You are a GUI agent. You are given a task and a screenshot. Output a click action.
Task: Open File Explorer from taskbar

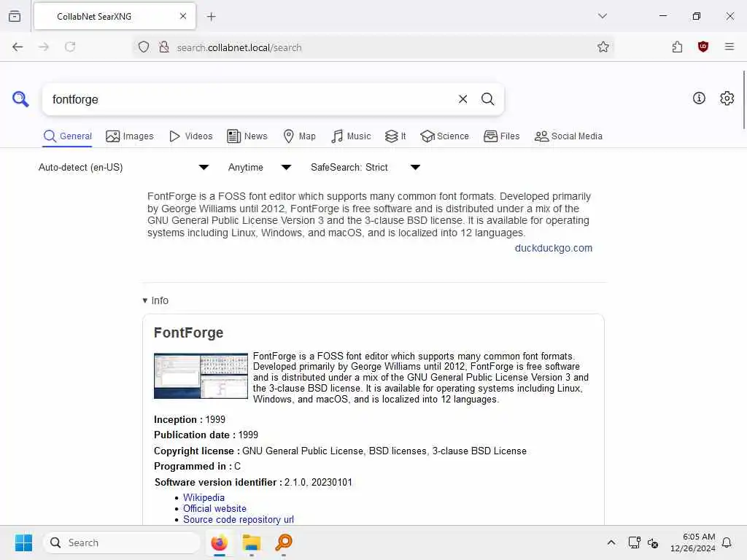click(251, 542)
